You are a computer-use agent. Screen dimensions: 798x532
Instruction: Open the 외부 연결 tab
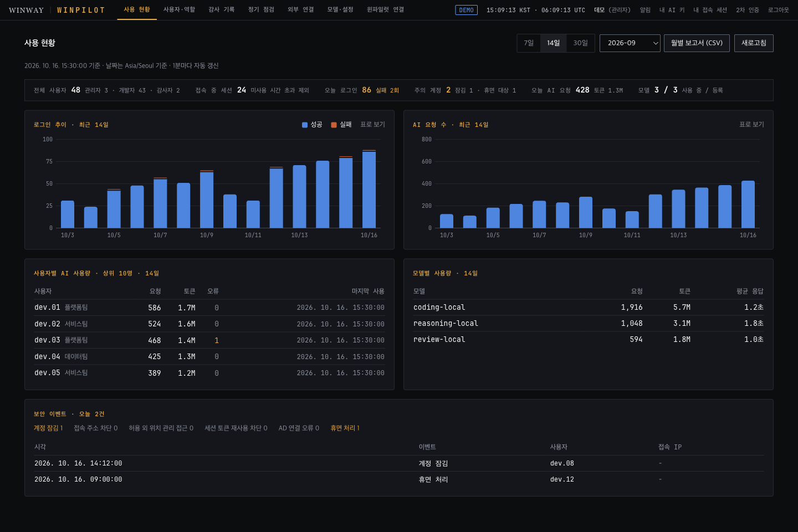[301, 10]
